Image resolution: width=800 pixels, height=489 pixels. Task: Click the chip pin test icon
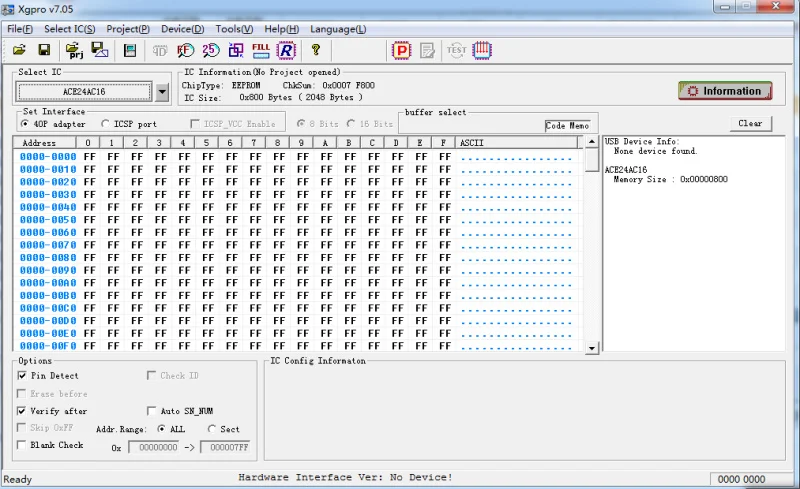click(482, 50)
